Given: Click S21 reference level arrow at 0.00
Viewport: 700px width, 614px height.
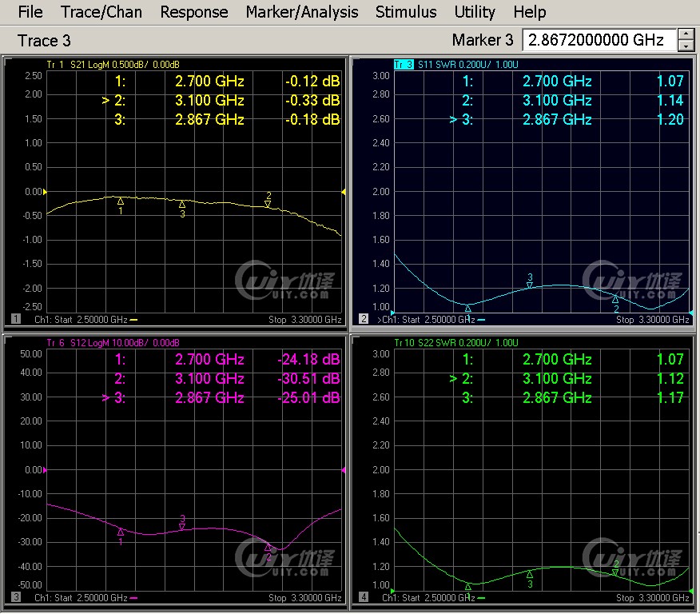Looking at the screenshot, I should [x=45, y=192].
